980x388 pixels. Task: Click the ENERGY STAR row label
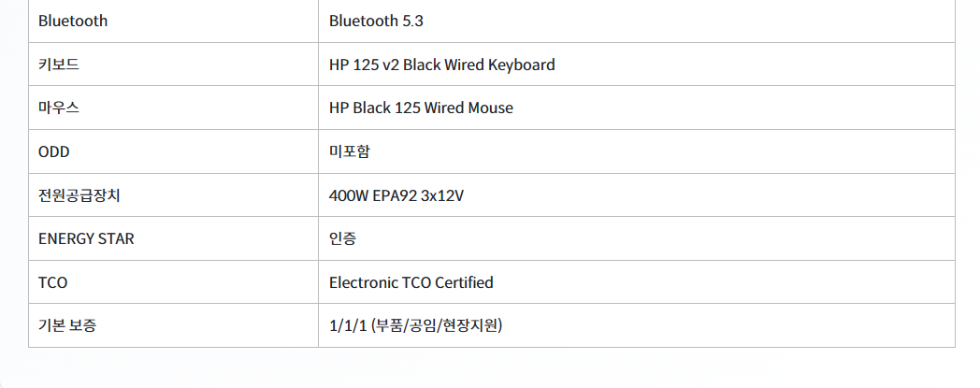(86, 238)
